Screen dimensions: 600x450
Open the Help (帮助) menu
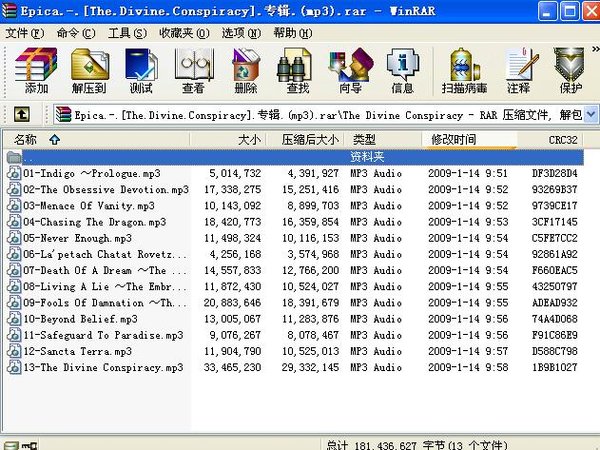293,33
